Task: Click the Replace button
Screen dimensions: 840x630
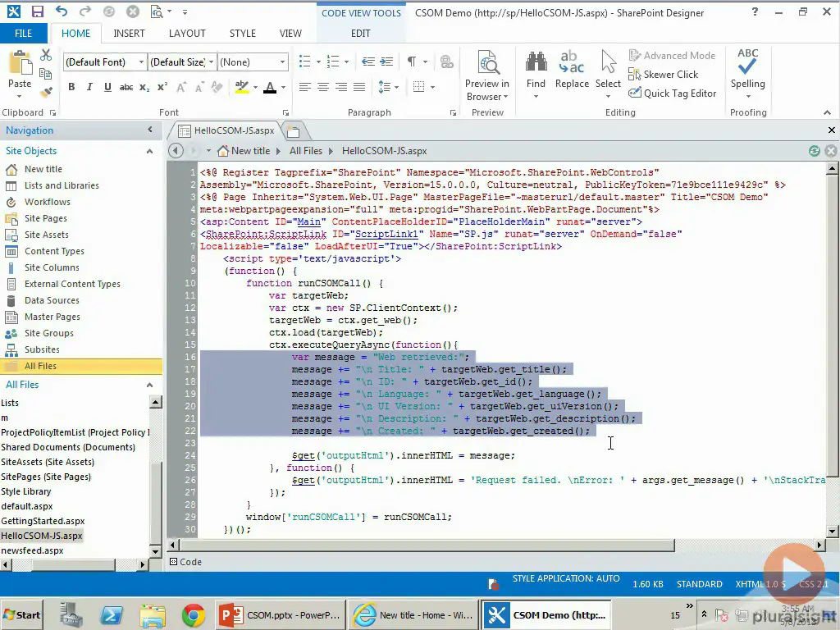Action: coord(572,71)
